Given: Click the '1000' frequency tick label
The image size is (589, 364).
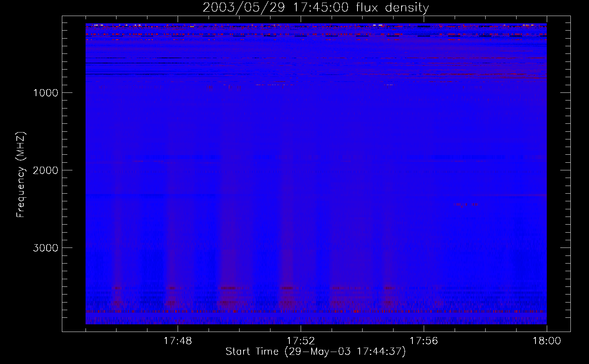Looking at the screenshot, I should (46, 93).
